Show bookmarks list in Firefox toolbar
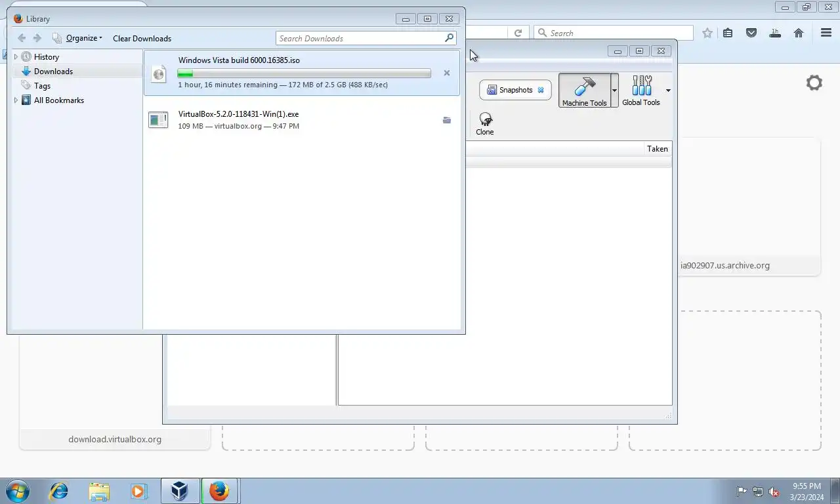 pyautogui.click(x=728, y=33)
